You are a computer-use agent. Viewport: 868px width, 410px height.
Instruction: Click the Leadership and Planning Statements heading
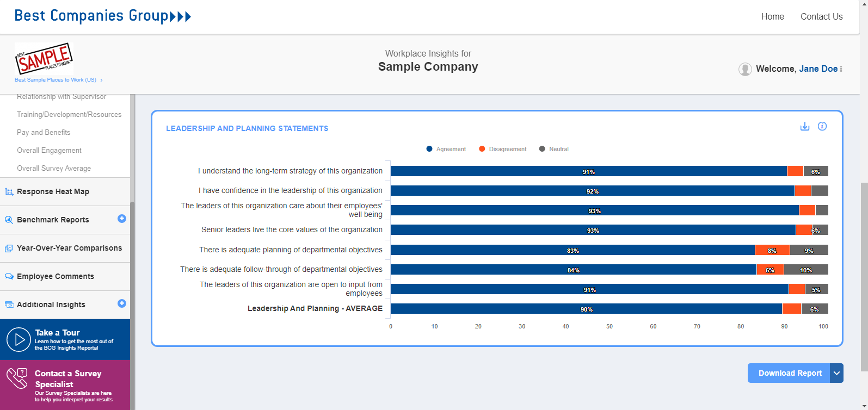pos(247,129)
